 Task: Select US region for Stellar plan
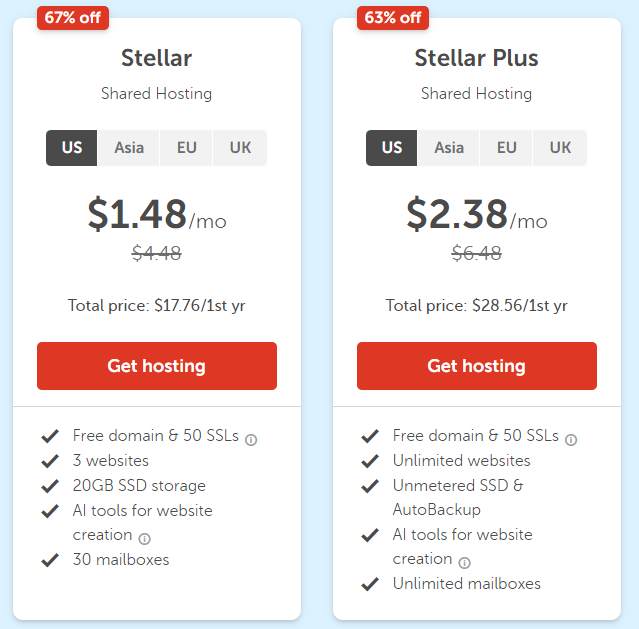(72, 148)
